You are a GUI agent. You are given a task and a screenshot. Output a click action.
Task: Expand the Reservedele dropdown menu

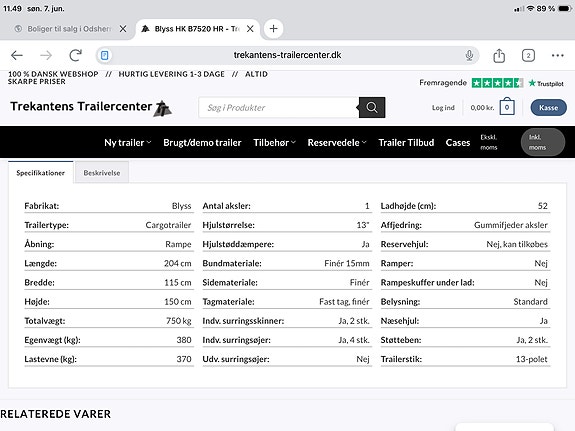[x=337, y=143]
